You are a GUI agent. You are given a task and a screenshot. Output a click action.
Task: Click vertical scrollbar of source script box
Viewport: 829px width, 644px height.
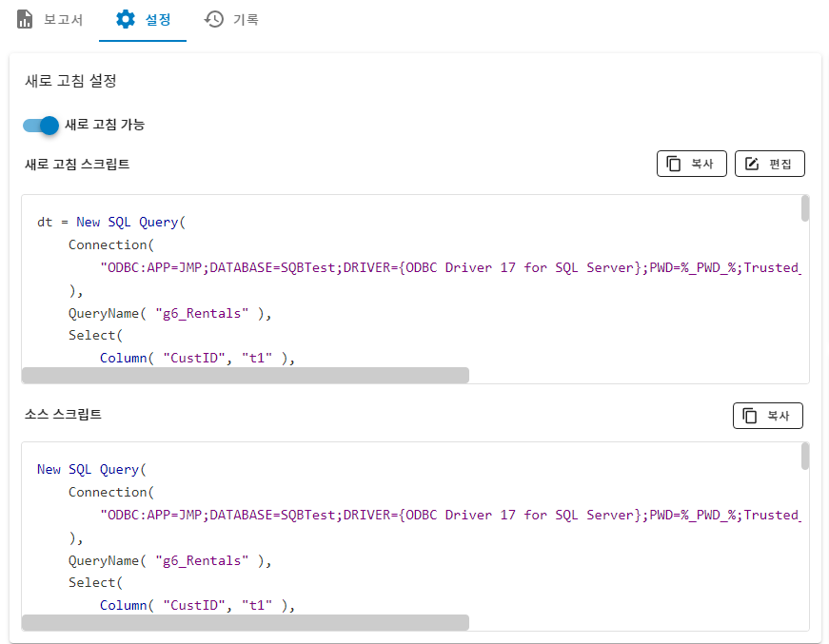click(805, 456)
